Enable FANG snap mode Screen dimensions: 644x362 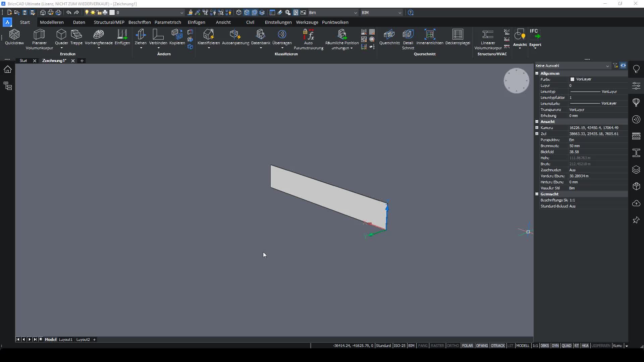click(423, 346)
